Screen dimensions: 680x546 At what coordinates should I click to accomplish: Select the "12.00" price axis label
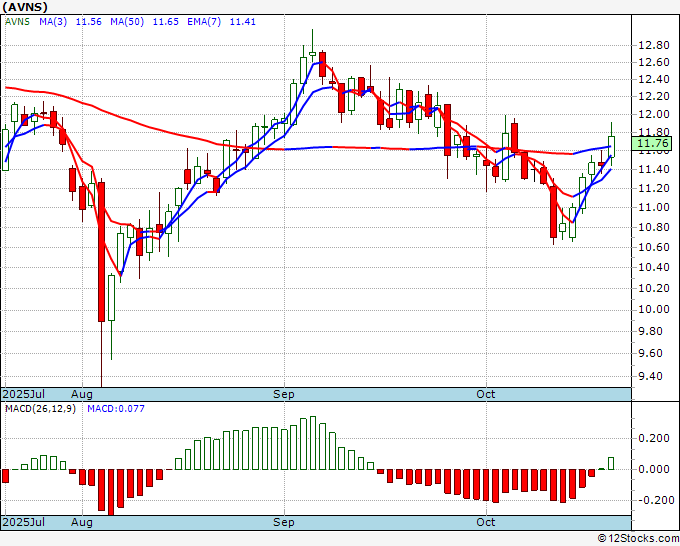(x=654, y=114)
